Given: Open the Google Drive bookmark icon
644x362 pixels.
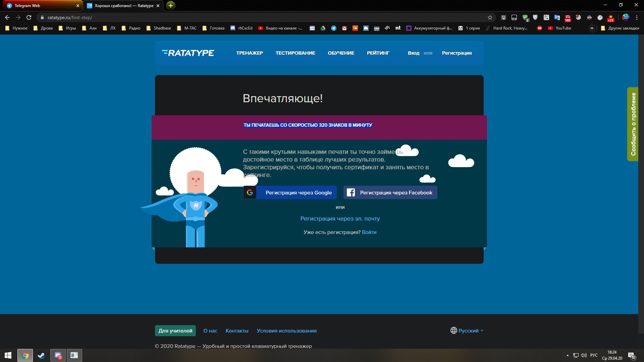Looking at the screenshot, I should 323,28.
